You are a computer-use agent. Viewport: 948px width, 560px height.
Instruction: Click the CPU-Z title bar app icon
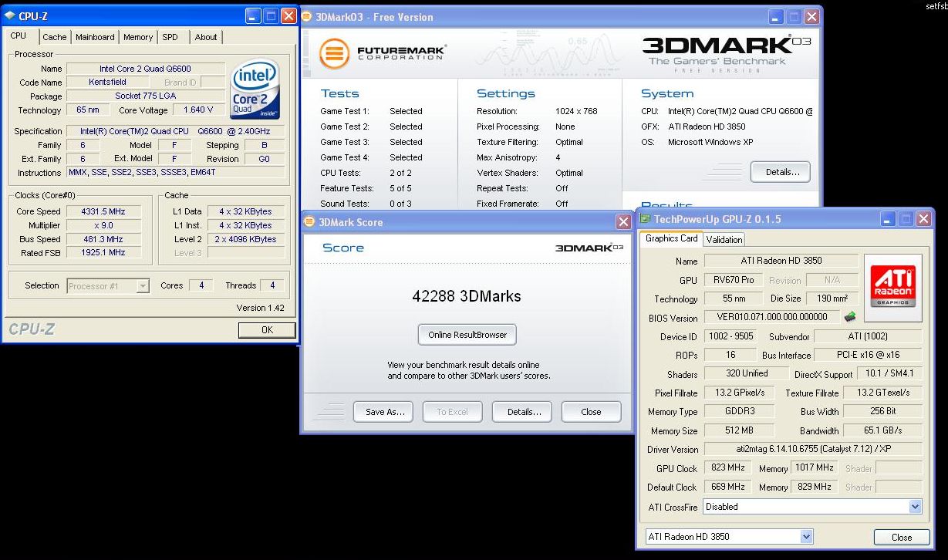10,15
